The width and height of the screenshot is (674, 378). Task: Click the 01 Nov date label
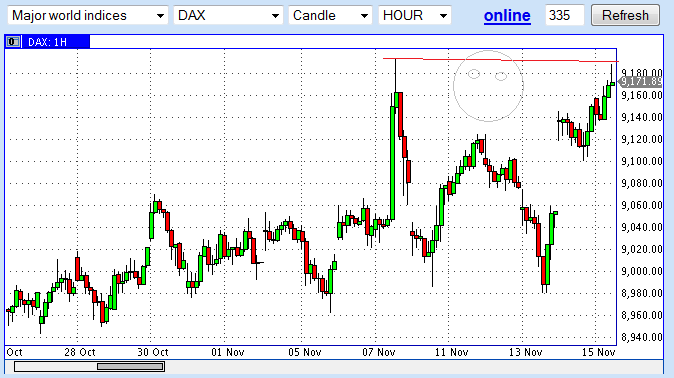(x=227, y=353)
